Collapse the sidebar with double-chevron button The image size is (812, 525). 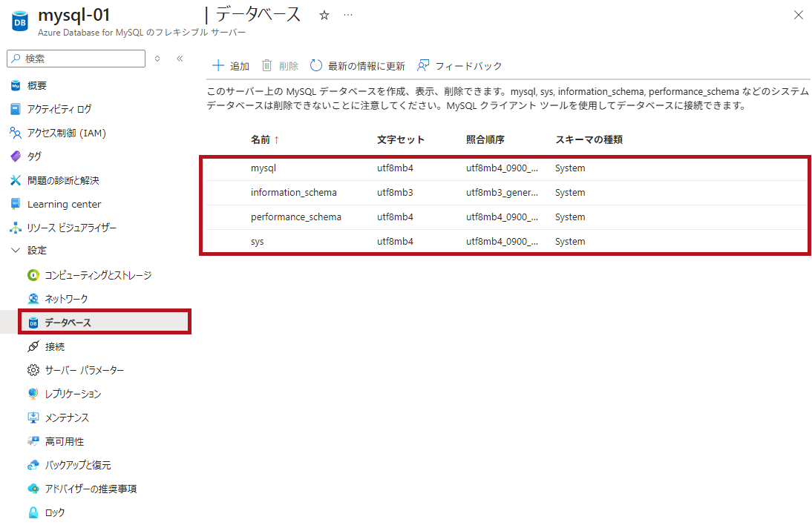pos(180,59)
